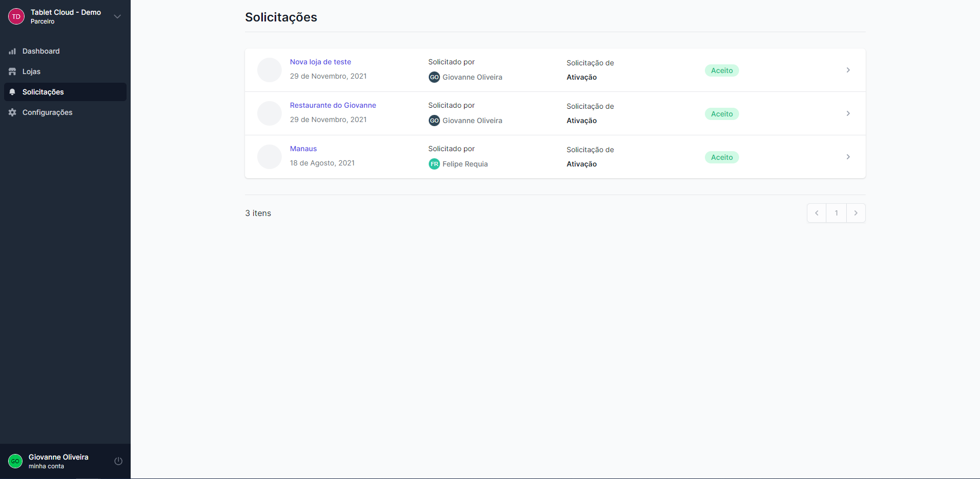Select page 1 in pagination
The image size is (980, 479).
point(836,213)
